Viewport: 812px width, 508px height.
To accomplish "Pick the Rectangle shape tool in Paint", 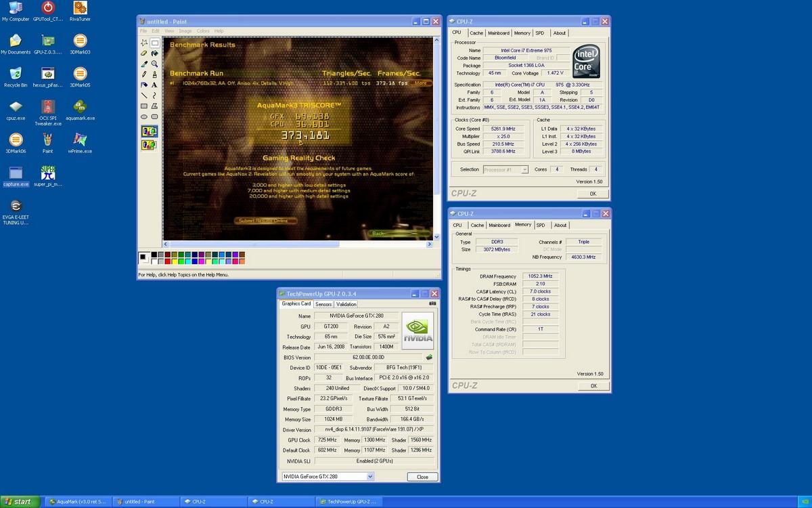I will [144, 106].
